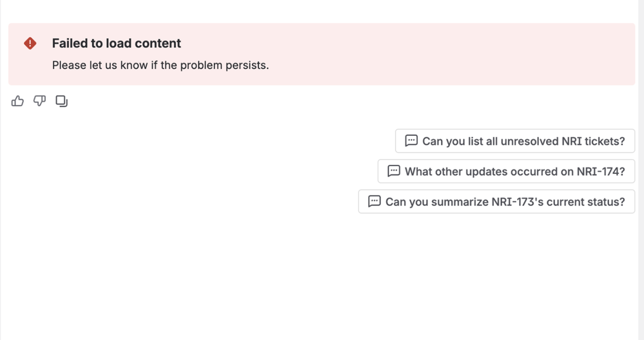Click the red error warning icon
The width and height of the screenshot is (644, 340).
[x=30, y=43]
